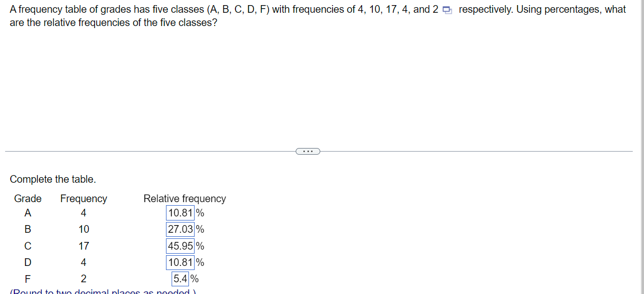Image resolution: width=644 pixels, height=294 pixels.
Task: Select the grade F answer box showing 5.4
Action: [x=180, y=279]
